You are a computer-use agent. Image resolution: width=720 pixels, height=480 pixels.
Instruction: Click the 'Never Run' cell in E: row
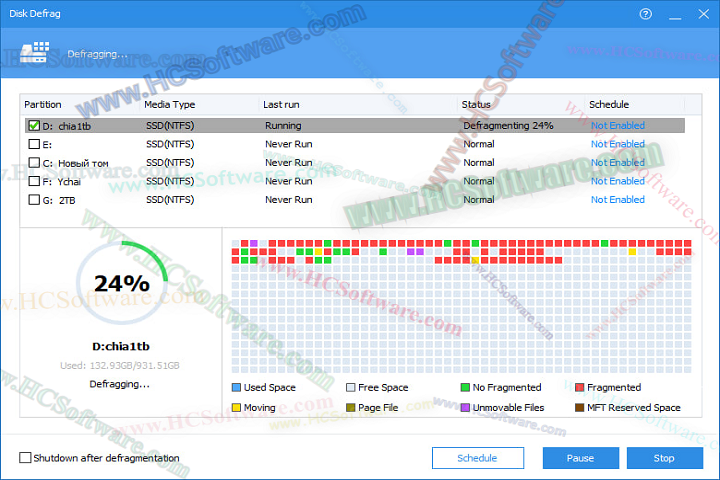288,144
